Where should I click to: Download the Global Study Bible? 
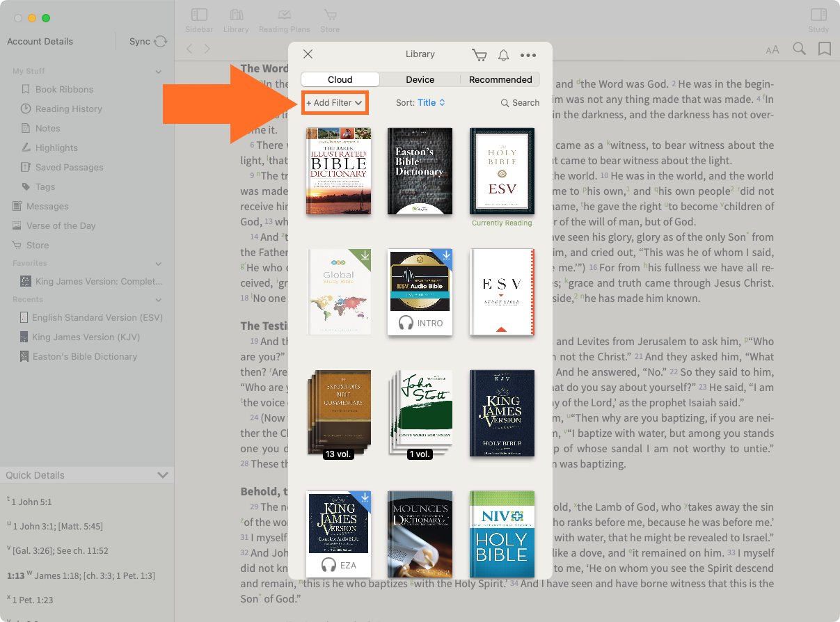pos(365,256)
